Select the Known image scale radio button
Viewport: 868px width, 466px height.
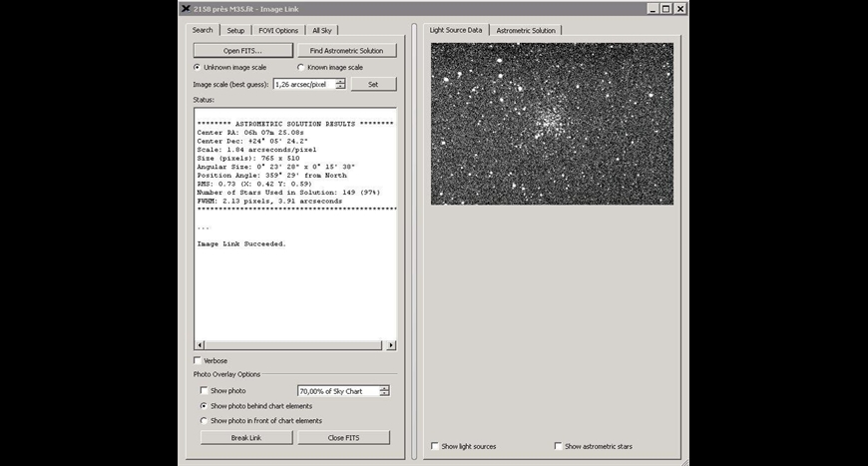pos(301,67)
